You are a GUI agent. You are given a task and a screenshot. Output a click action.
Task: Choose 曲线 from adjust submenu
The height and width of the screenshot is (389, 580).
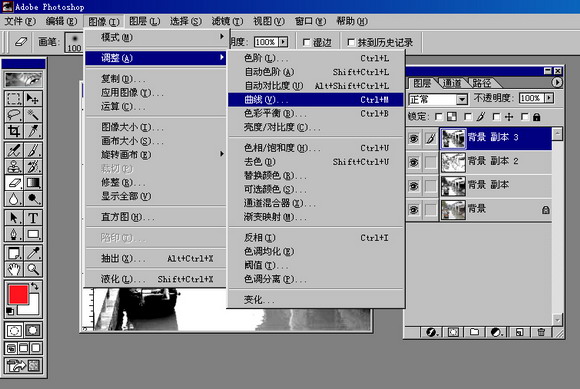[315, 99]
